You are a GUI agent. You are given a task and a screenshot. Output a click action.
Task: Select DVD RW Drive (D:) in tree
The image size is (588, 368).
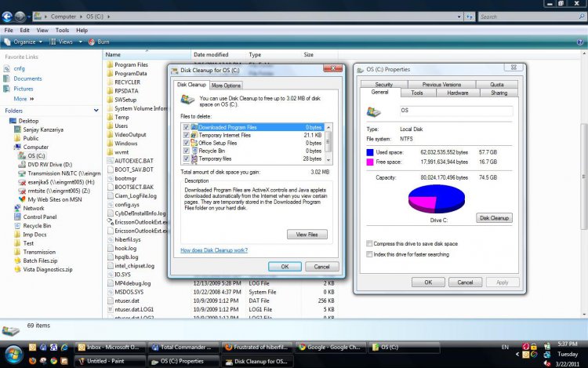pyautogui.click(x=49, y=164)
